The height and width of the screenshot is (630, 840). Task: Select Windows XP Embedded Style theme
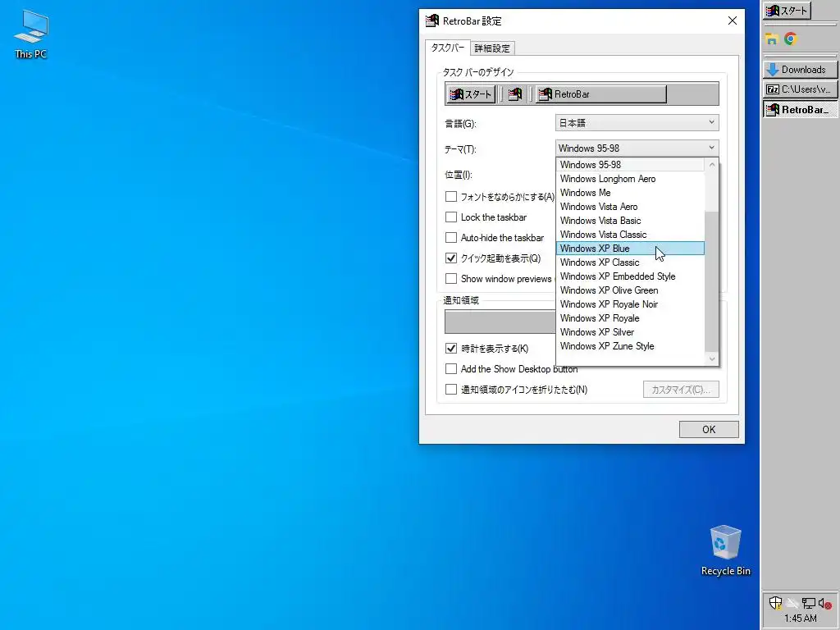[631, 276]
